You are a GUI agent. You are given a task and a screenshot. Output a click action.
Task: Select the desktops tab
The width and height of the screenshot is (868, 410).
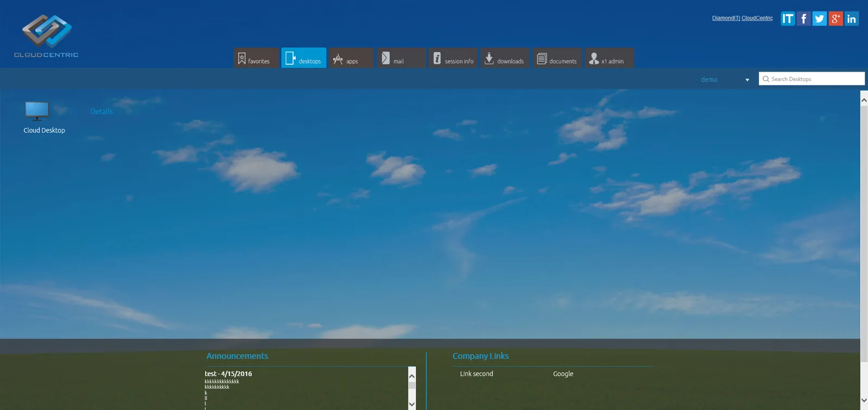point(304,58)
